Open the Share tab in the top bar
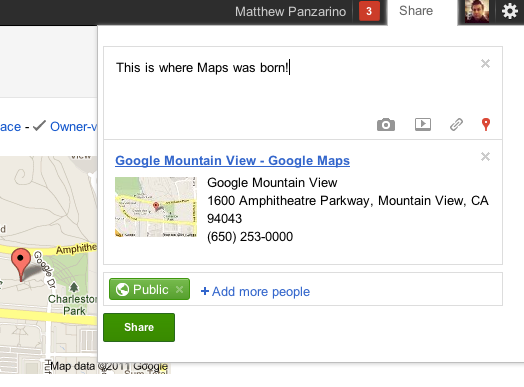Image resolution: width=524 pixels, height=387 pixels. 416,11
